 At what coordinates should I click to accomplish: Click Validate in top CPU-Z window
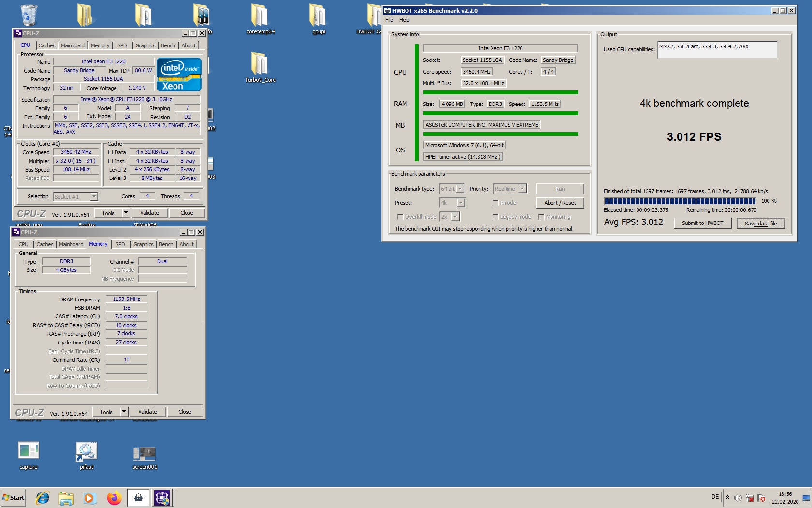(x=149, y=213)
